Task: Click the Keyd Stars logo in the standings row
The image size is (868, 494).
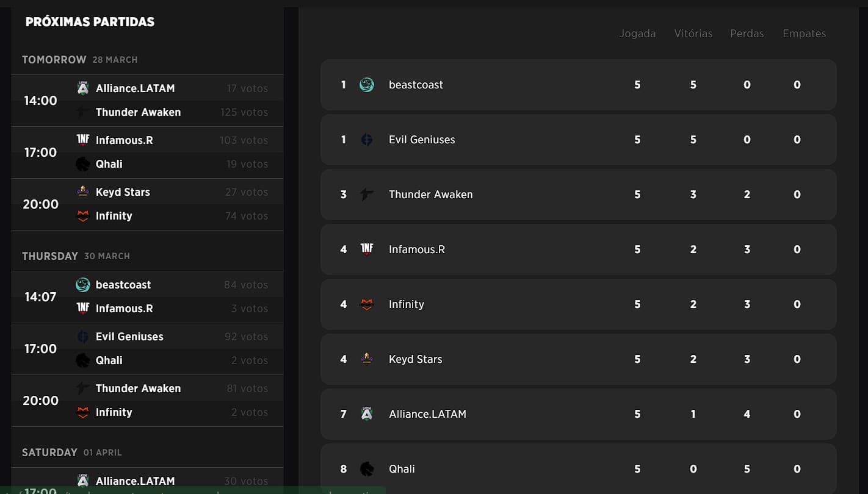Action: (366, 359)
